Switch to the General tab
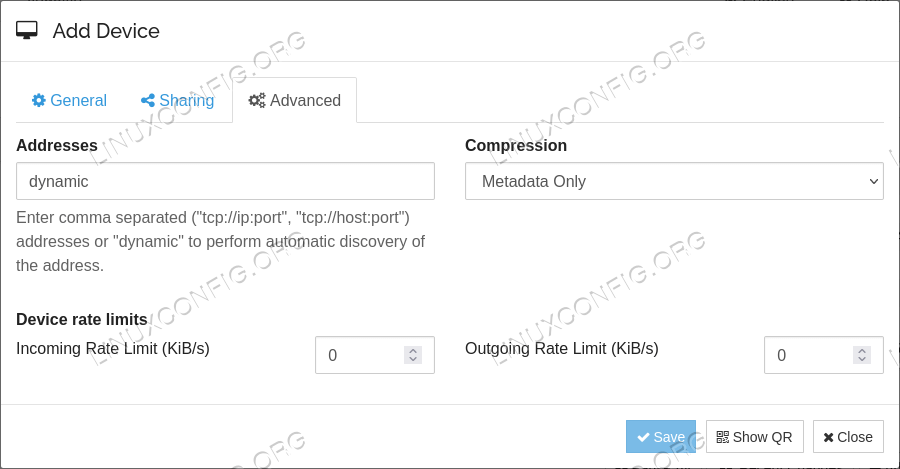900x469 pixels. [69, 100]
